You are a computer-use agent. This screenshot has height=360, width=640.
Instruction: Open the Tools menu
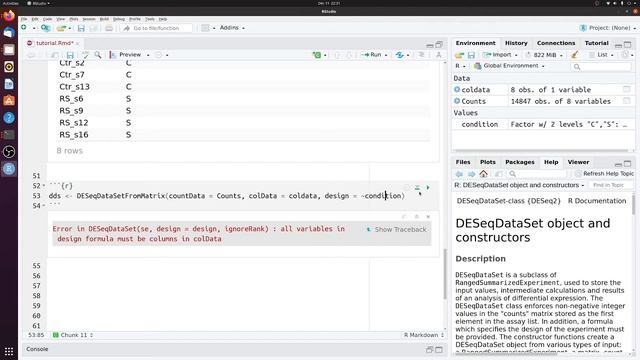150,19
